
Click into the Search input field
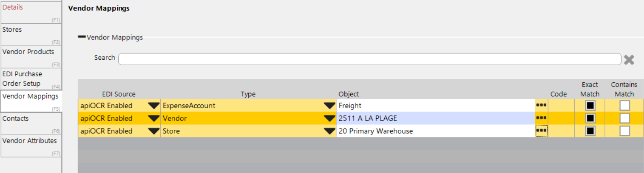point(369,59)
